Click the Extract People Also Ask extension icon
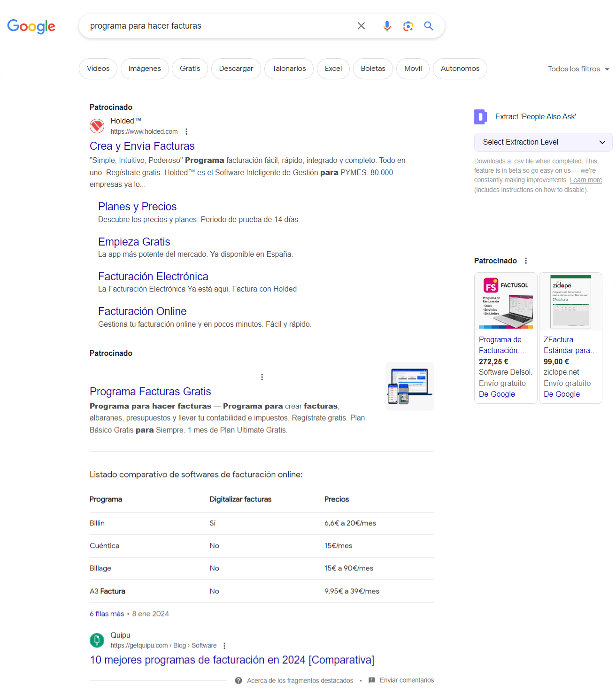Screen dimensions: 616x700 tap(480, 116)
